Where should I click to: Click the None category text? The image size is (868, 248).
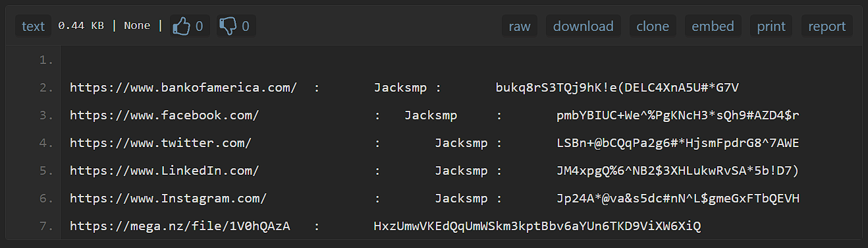(x=137, y=26)
